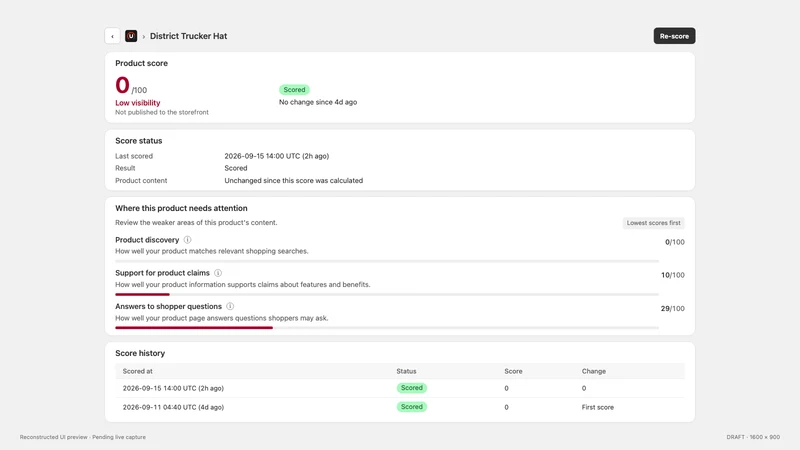Show info for Support for product claims
This screenshot has height=450, width=800.
tap(218, 273)
